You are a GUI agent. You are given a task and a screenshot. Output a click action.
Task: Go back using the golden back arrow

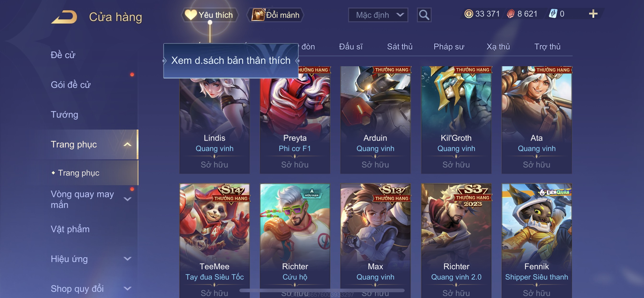click(64, 17)
